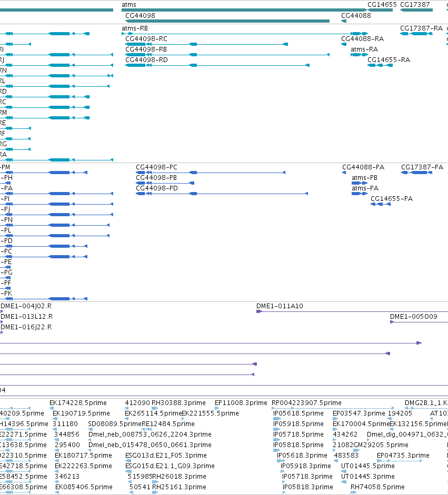This screenshot has height=495, width=448.
Task: Click the IP05618.5prime EST label
Action: coord(298,413)
